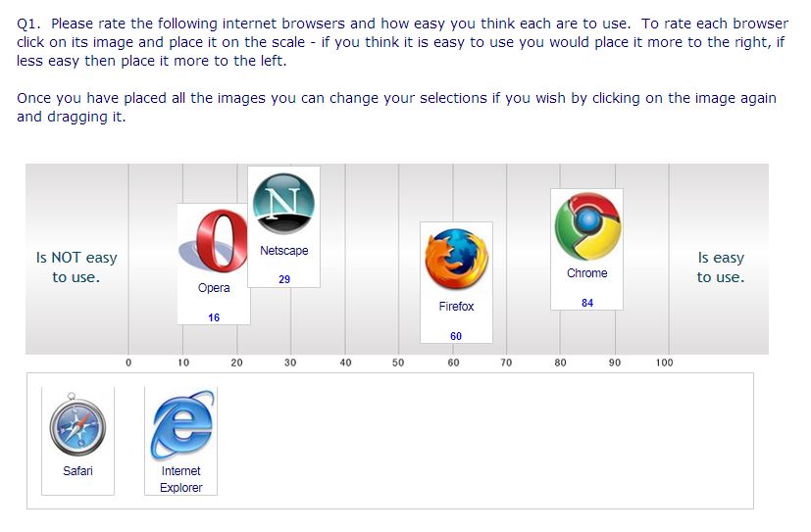The image size is (811, 532).
Task: Click the 100 tick on the scale
Action: pos(664,363)
